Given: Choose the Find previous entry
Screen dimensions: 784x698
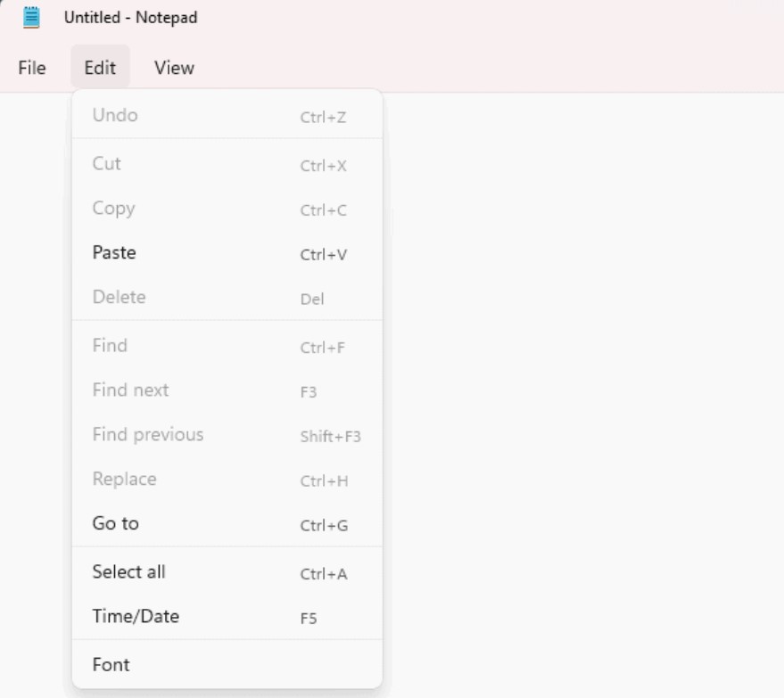Looking at the screenshot, I should click(227, 435).
